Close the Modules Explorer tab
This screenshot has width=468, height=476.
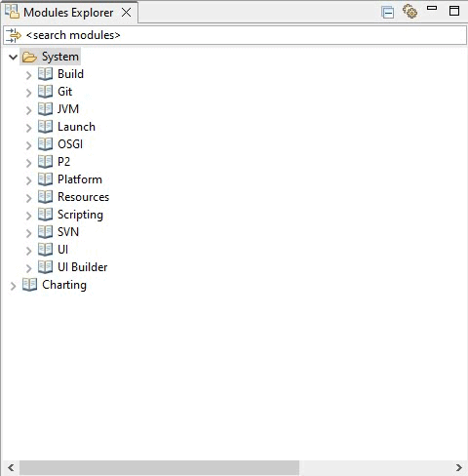pyautogui.click(x=126, y=13)
